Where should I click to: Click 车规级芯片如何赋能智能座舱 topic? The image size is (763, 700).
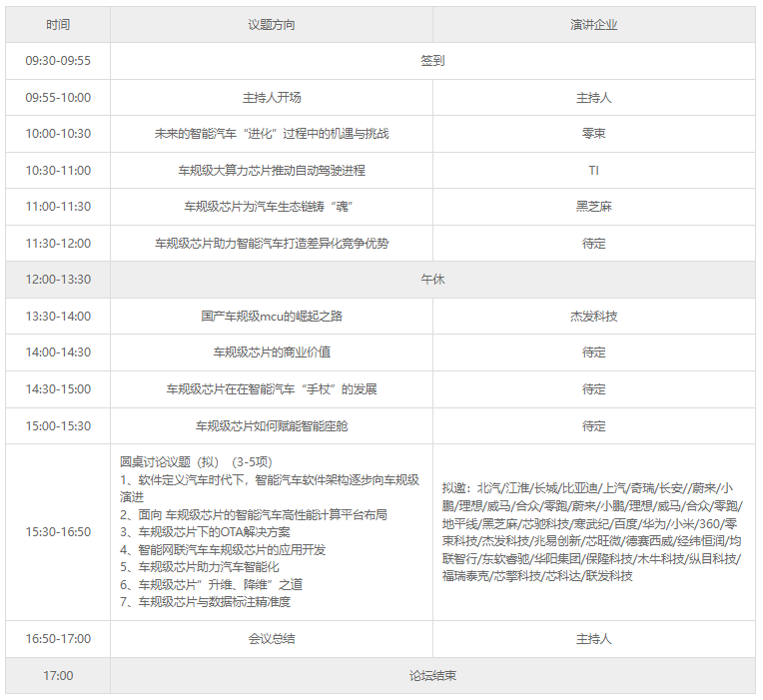[272, 426]
